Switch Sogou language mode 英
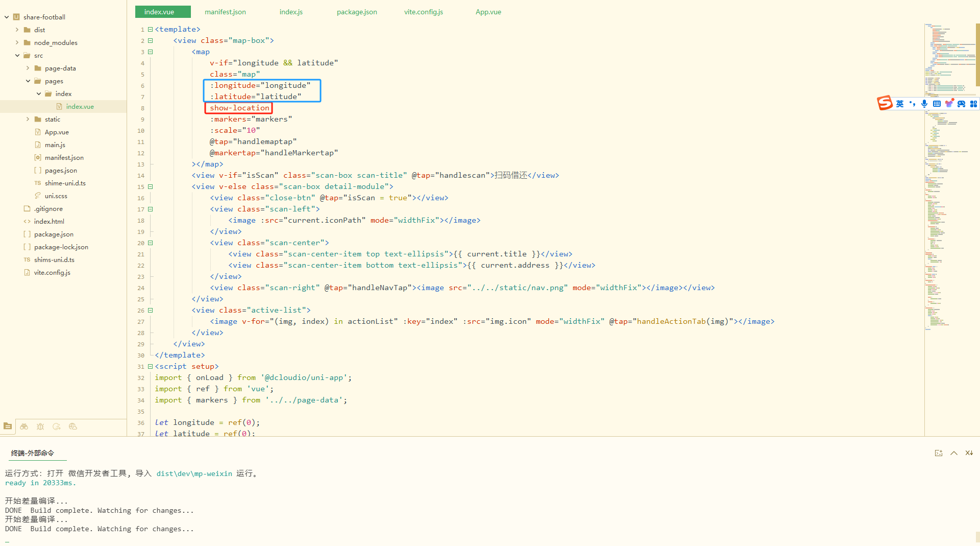This screenshot has height=546, width=980. [x=900, y=104]
